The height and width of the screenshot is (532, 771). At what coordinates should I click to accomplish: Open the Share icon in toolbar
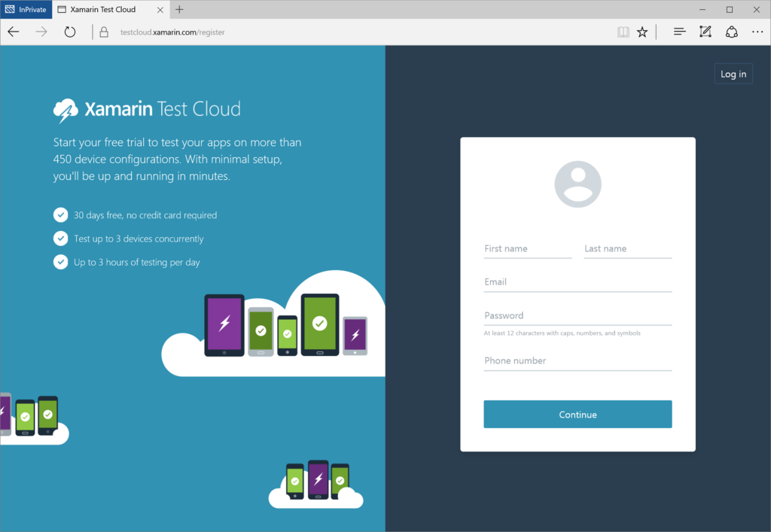point(732,32)
